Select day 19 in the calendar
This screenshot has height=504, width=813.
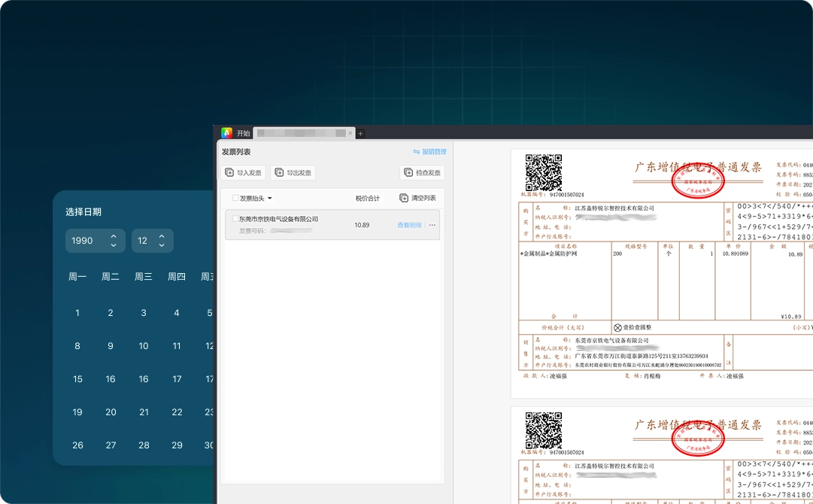tap(77, 412)
